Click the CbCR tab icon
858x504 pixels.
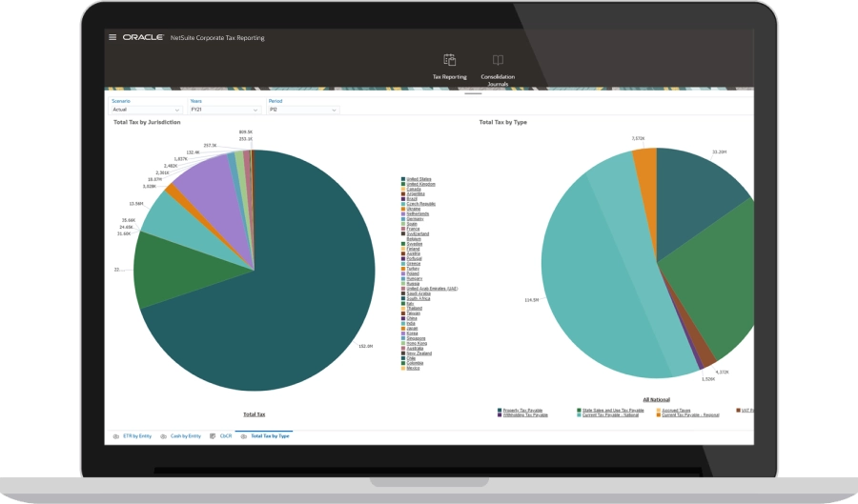[x=213, y=435]
